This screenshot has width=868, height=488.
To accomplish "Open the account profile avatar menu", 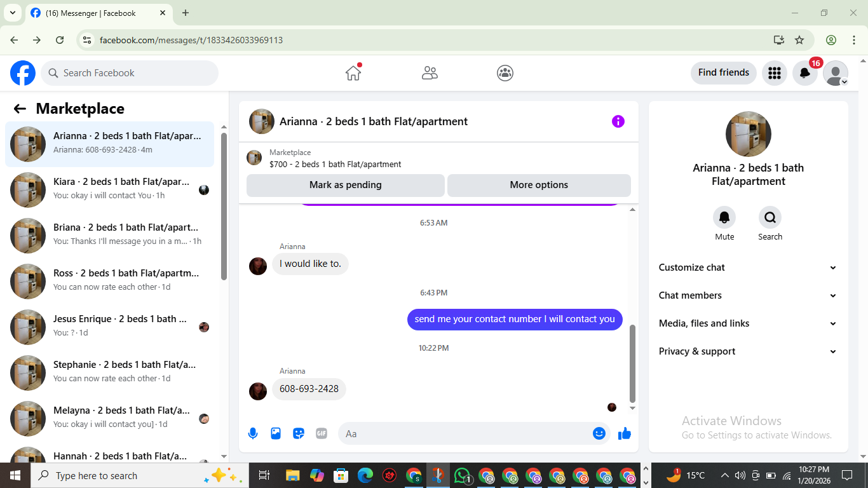I will pos(836,73).
